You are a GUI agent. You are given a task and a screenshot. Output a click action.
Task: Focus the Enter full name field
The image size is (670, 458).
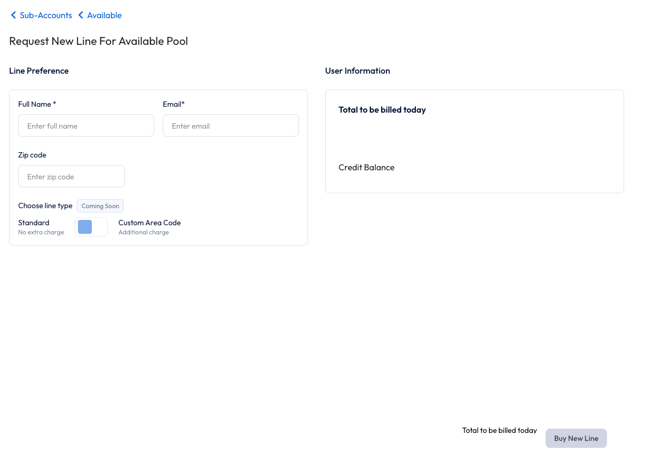(86, 126)
